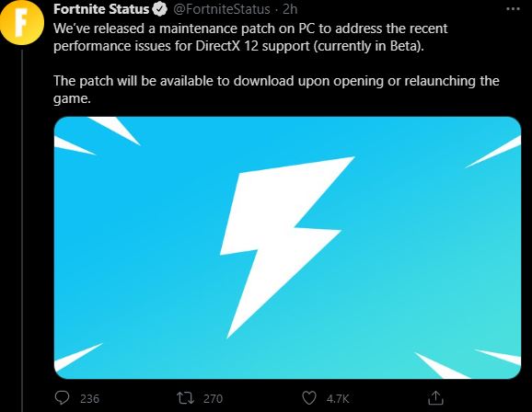
Task: Retweet using the arrows icon
Action: point(186,398)
